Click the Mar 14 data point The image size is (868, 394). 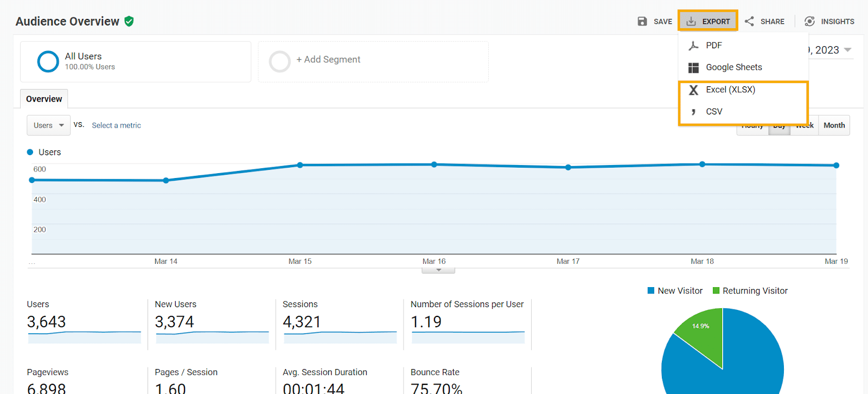(x=166, y=181)
